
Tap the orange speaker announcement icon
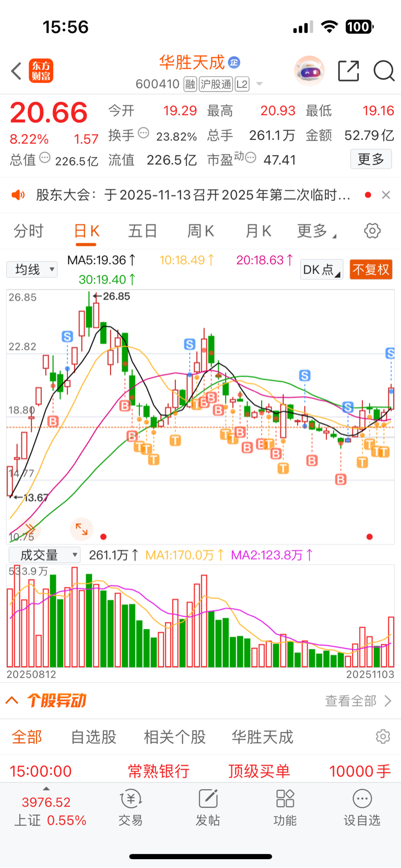coord(18,195)
